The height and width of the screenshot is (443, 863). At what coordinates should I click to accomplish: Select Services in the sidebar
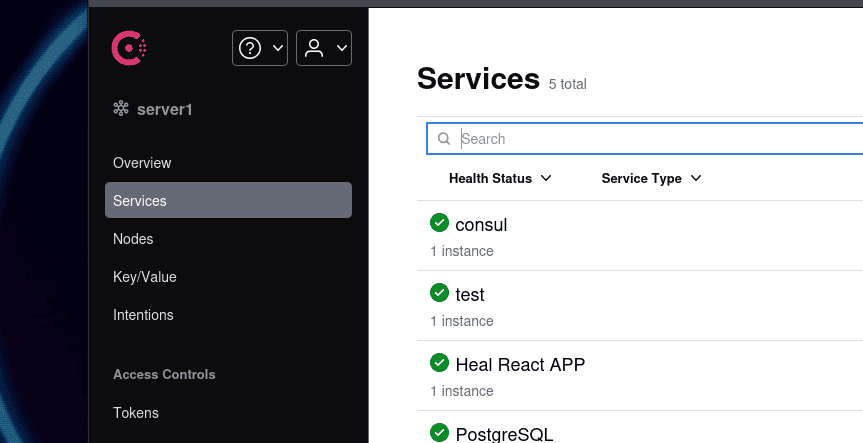[x=140, y=201]
